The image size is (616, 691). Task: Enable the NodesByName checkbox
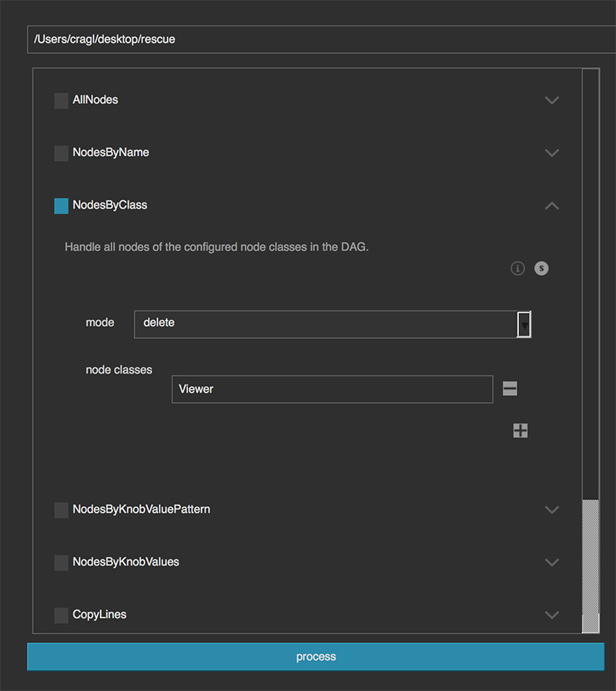[x=62, y=153]
